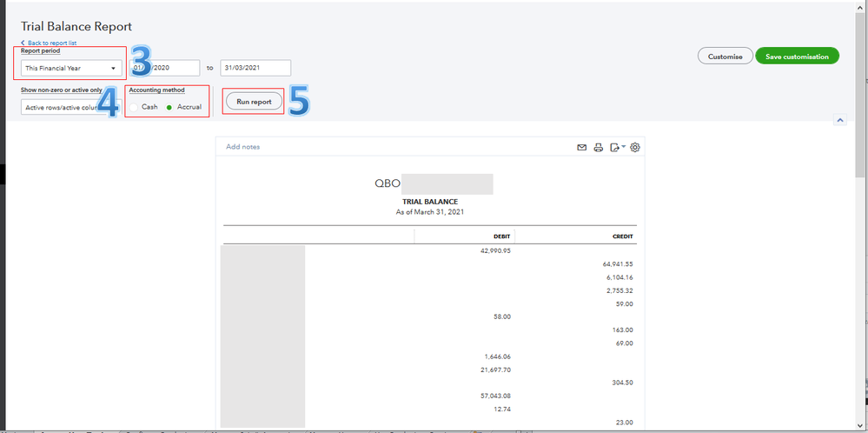Screen dimensions: 868x433
Task: Click the debit amount 21,697.70
Action: point(495,370)
